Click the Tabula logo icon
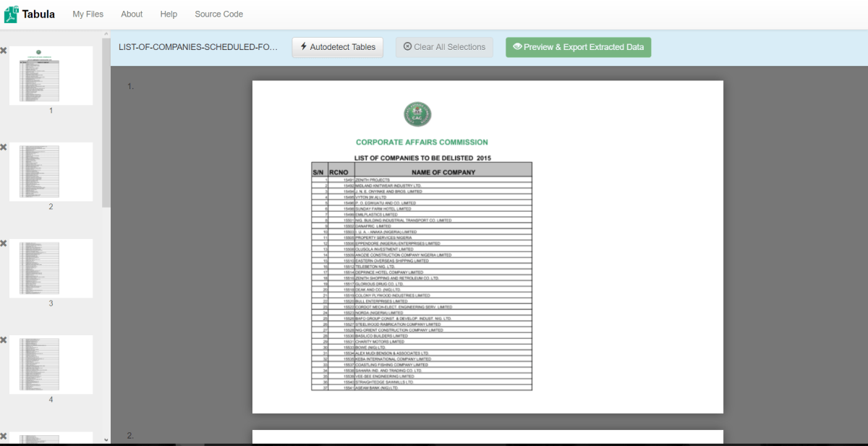Screen dimensions: 868x446 pos(11,14)
